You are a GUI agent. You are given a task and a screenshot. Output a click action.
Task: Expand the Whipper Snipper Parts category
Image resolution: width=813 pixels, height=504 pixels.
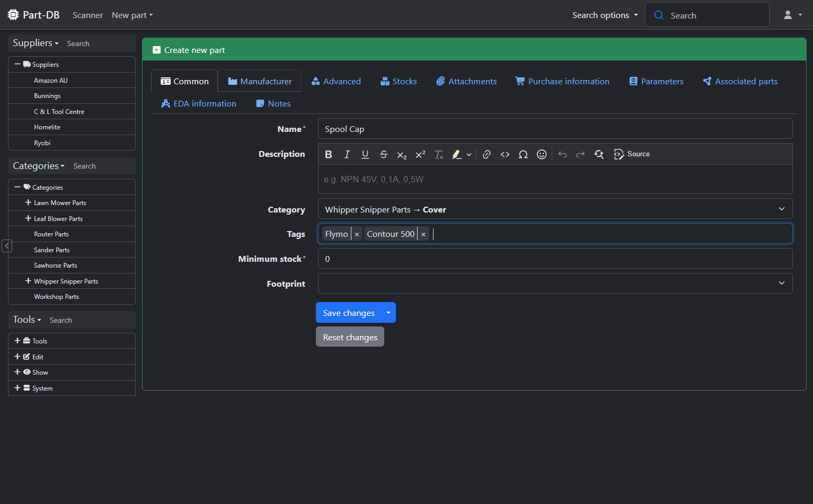pos(28,281)
